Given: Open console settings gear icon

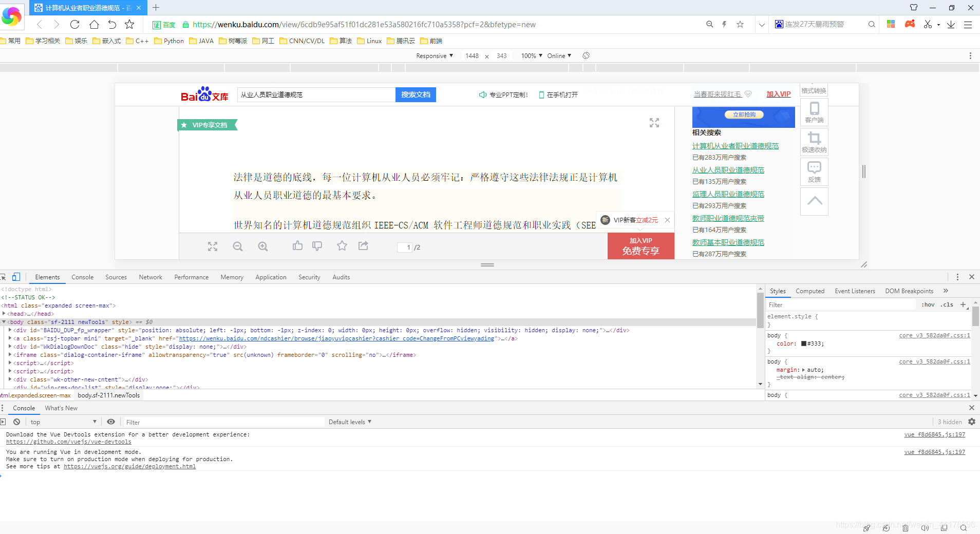Looking at the screenshot, I should tap(971, 422).
